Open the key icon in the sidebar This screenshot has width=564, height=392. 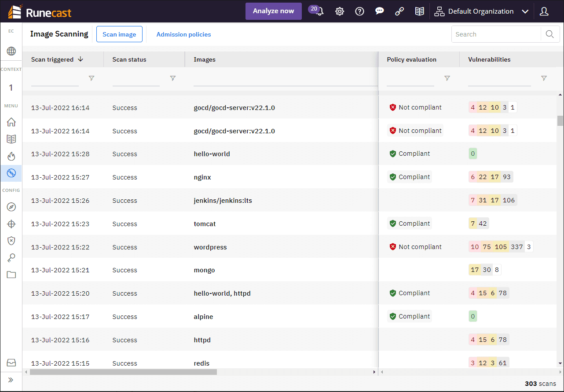click(x=11, y=258)
